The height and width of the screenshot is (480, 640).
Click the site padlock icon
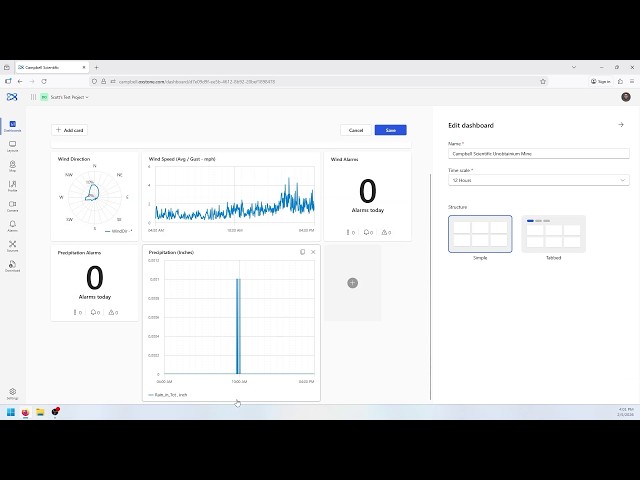point(103,81)
